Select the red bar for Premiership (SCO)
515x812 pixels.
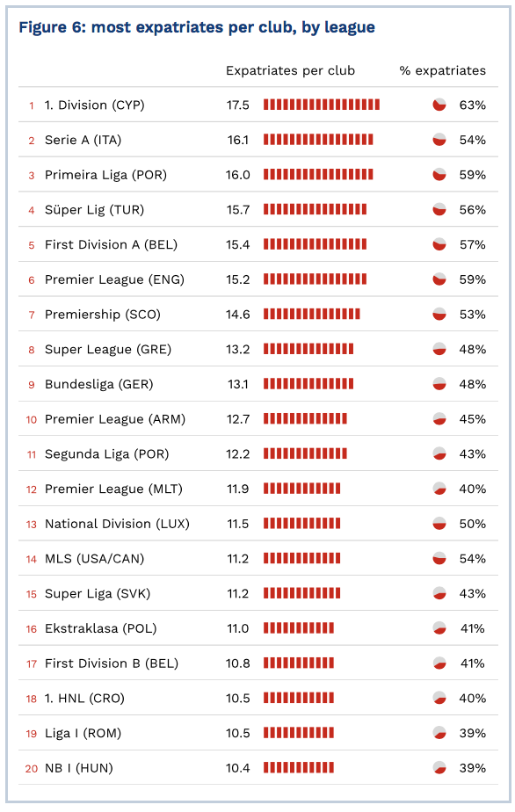tap(311, 315)
